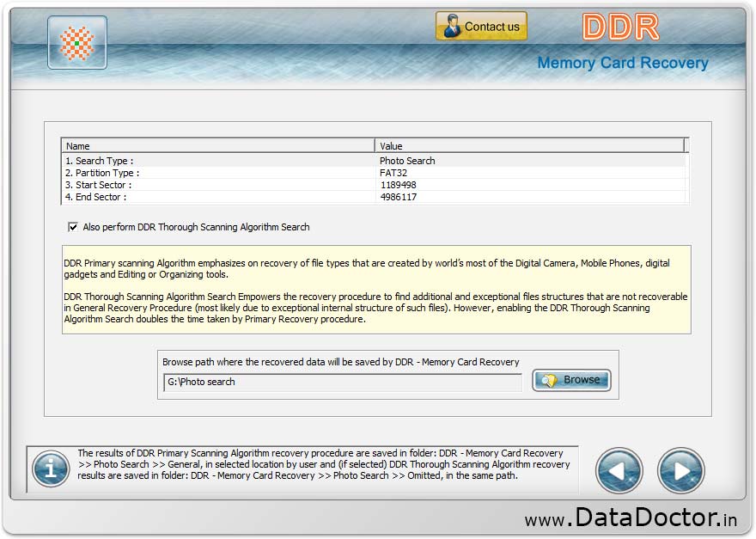The image size is (756, 539).
Task: Click the blue information icon
Action: tap(51, 469)
